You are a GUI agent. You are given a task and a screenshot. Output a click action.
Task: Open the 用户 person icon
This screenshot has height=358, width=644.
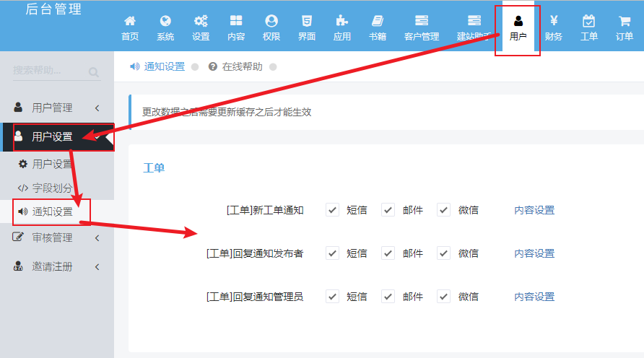[518, 20]
